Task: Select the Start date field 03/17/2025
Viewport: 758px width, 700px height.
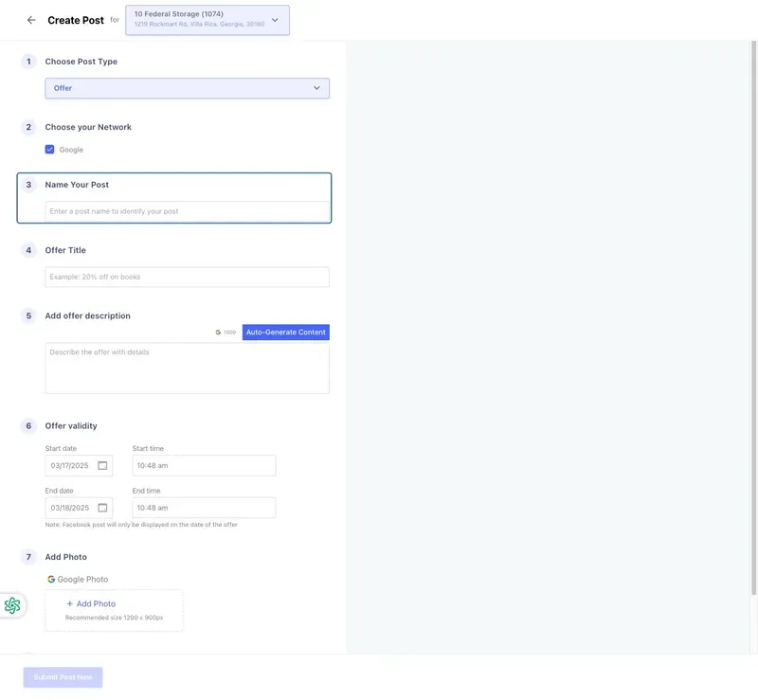Action: click(79, 465)
